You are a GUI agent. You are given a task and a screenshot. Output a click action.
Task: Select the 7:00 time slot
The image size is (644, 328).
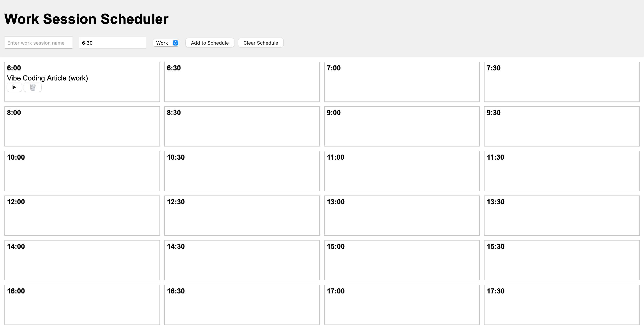pos(402,82)
